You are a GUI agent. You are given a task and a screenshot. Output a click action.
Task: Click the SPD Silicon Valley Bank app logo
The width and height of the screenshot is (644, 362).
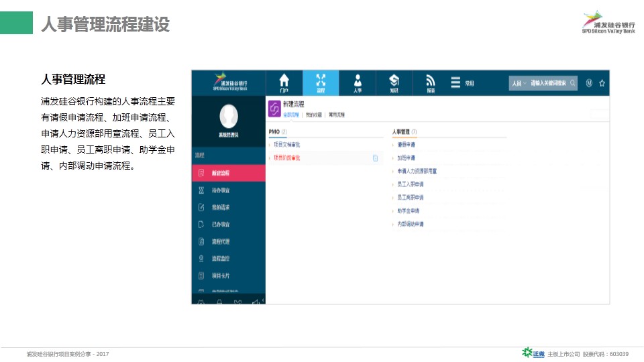pos(229,82)
